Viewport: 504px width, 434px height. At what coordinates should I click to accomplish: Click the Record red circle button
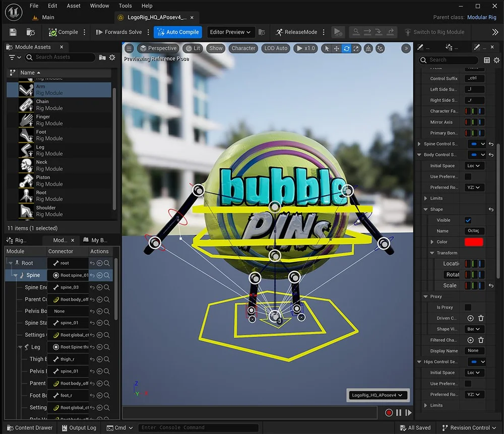tap(389, 412)
